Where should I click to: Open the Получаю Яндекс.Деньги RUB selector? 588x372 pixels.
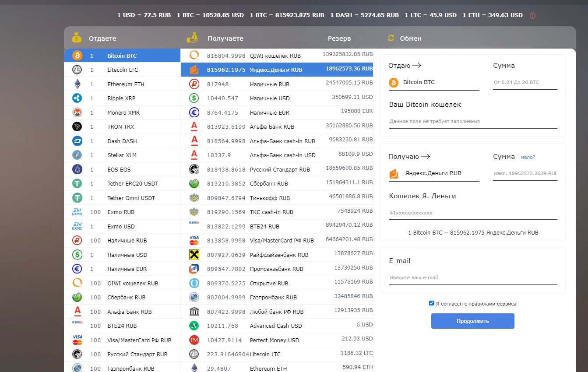tap(434, 173)
